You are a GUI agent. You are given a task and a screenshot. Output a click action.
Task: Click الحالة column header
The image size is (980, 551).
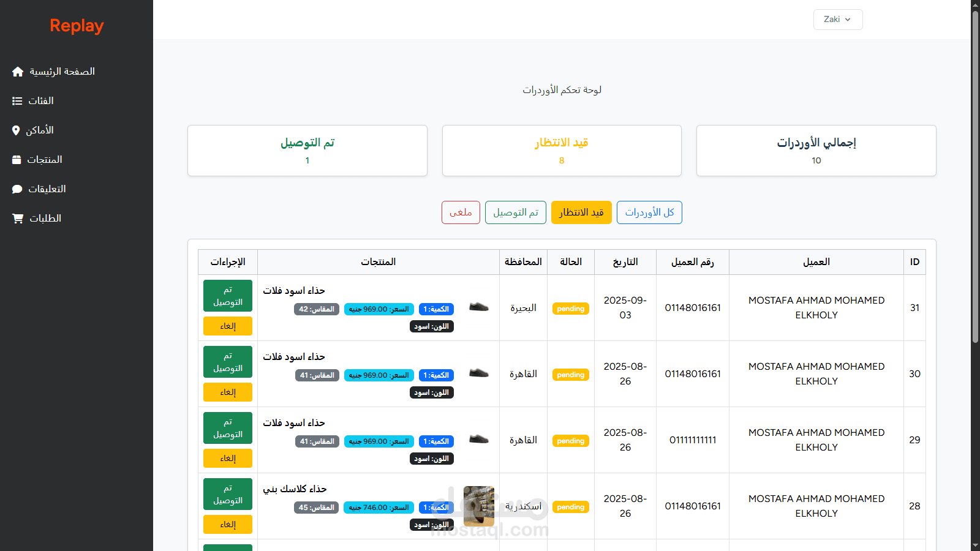point(571,262)
